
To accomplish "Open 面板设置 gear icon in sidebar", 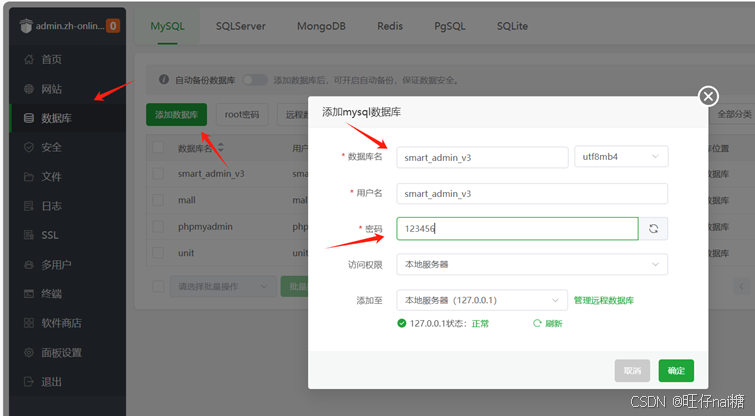I will (x=29, y=352).
